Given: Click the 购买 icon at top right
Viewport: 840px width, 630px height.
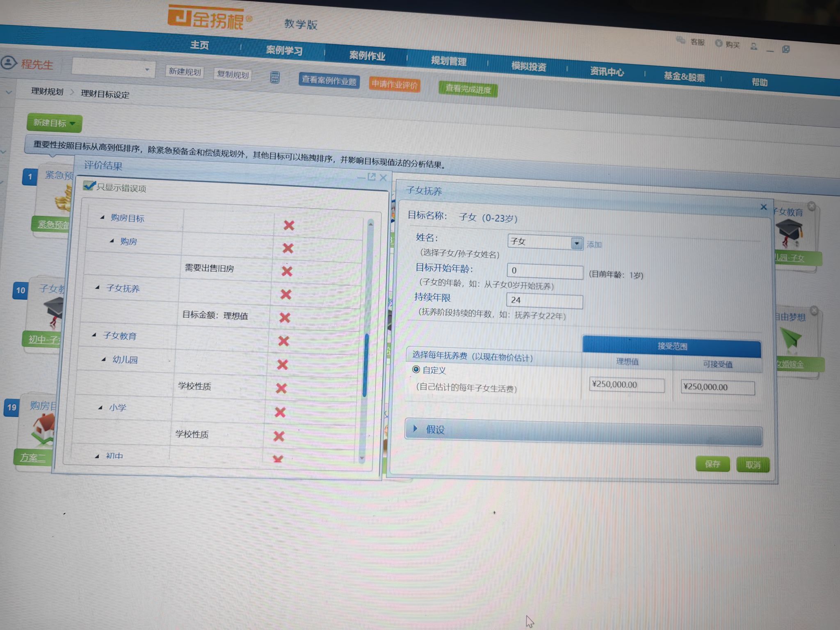Looking at the screenshot, I should click(x=718, y=43).
